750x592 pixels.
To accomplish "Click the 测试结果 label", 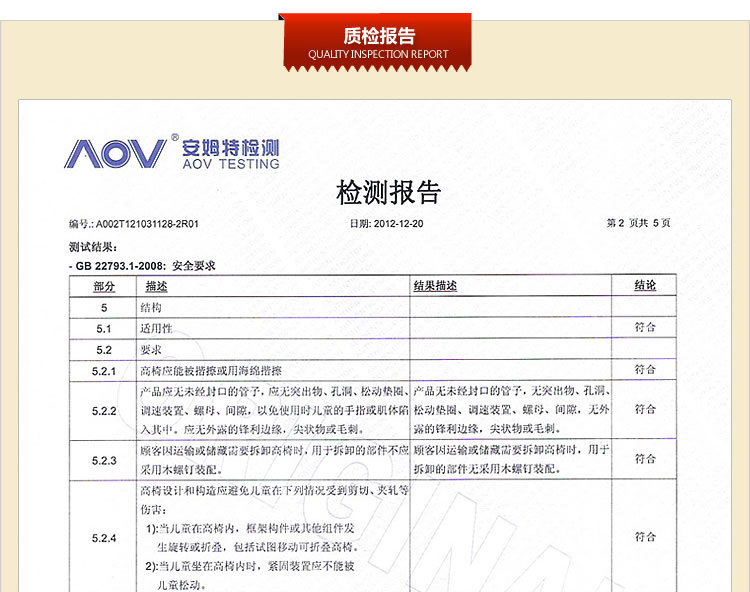I will coord(93,247).
